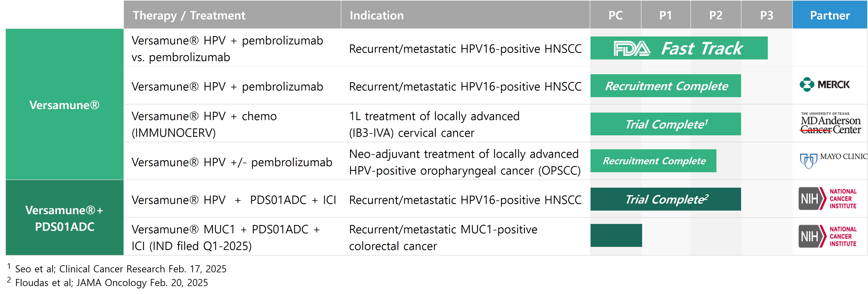
Task: Select the Therapy / Treatment column header
Action: point(189,15)
